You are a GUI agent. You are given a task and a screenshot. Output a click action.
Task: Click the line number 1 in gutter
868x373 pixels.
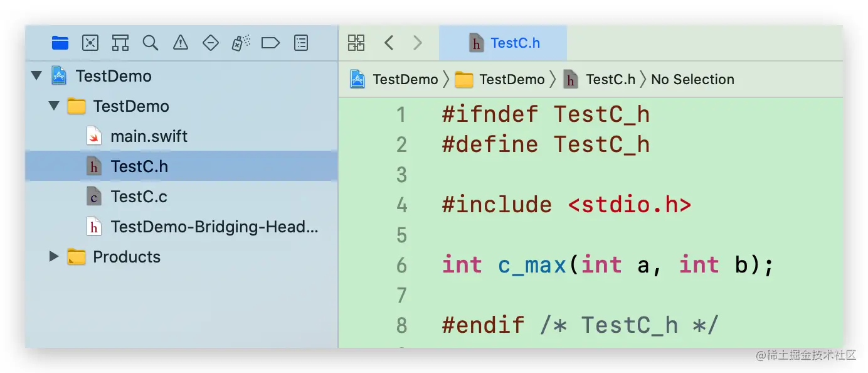(x=402, y=115)
